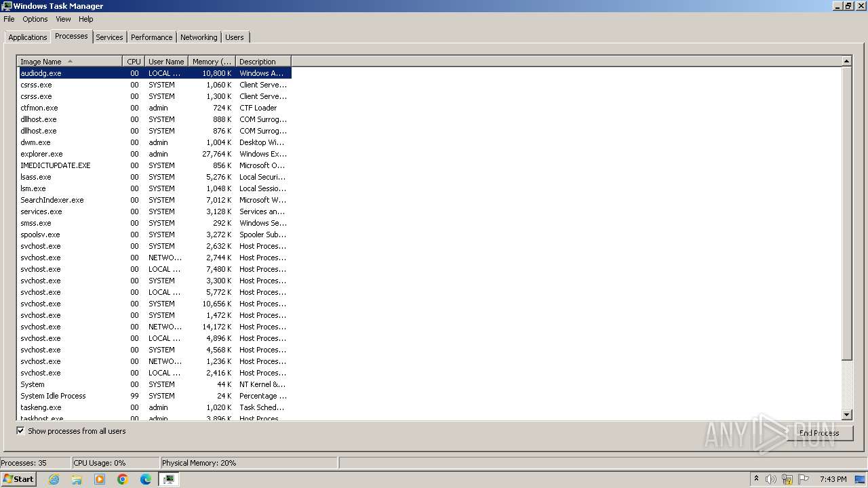Select the smss.exe process
The image size is (868, 488).
click(x=154, y=223)
